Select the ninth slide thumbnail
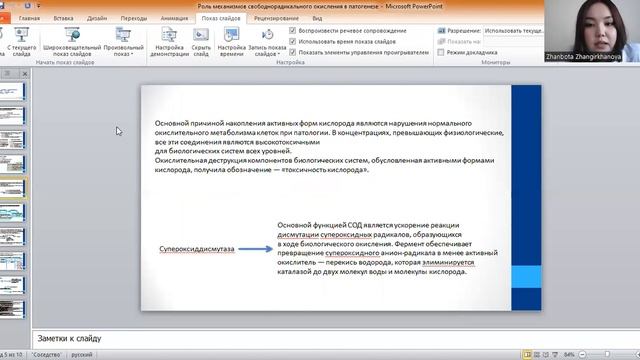The image size is (640, 360). coord(12,285)
